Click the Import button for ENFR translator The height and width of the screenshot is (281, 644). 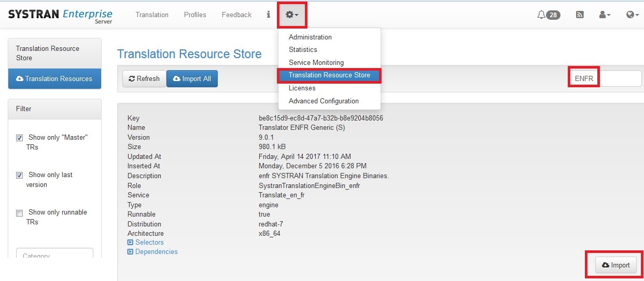tap(615, 265)
